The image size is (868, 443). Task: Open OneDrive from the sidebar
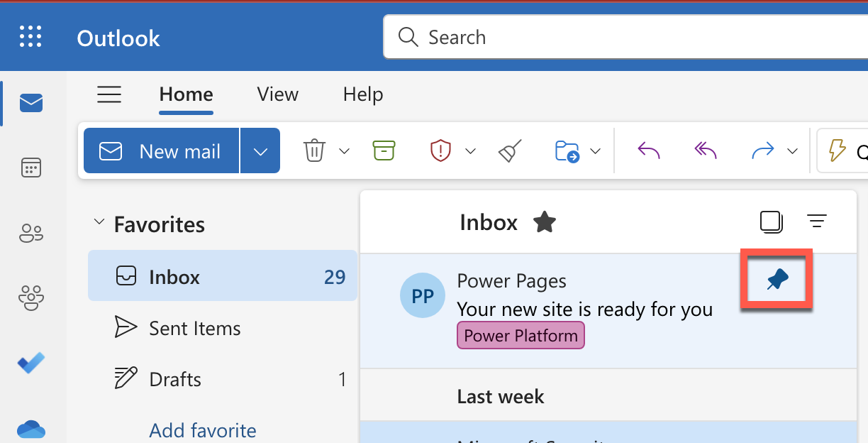[x=31, y=428]
